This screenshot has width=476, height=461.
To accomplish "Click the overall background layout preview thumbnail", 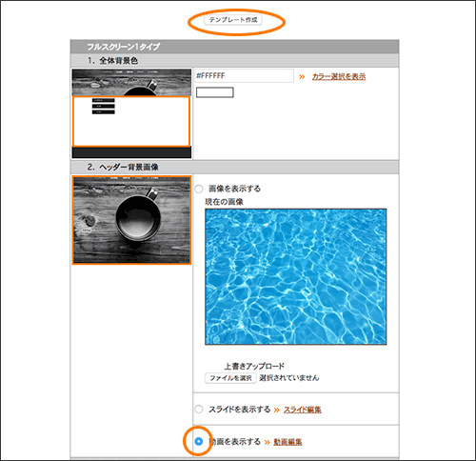I will pyautogui.click(x=131, y=113).
